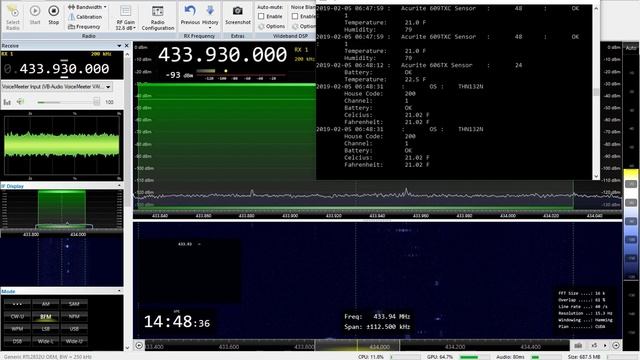Close the Receive panel

click(127, 45)
